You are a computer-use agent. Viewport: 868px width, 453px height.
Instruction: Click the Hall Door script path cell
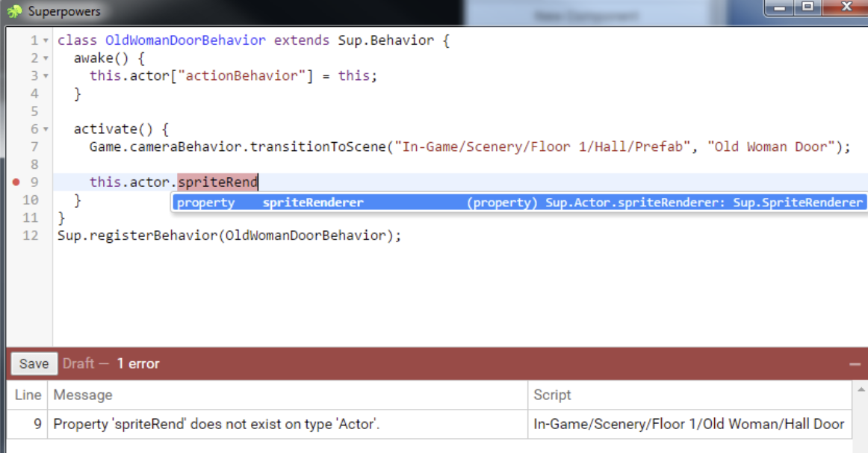coord(689,424)
